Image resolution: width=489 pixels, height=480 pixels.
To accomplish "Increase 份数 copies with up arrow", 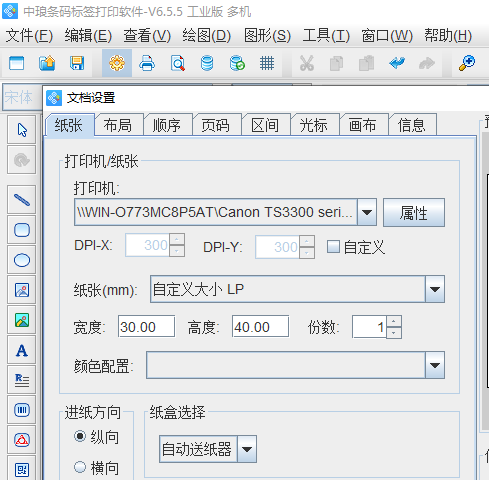I will pos(394,321).
